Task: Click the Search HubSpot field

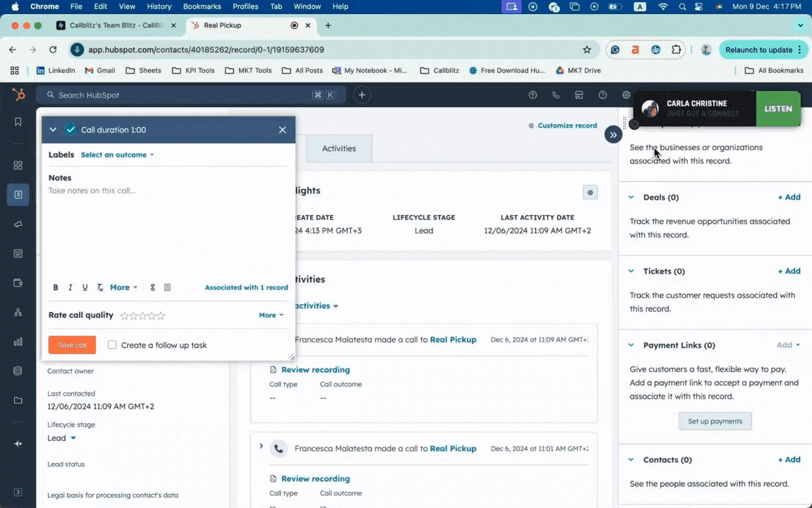Action: [190, 95]
